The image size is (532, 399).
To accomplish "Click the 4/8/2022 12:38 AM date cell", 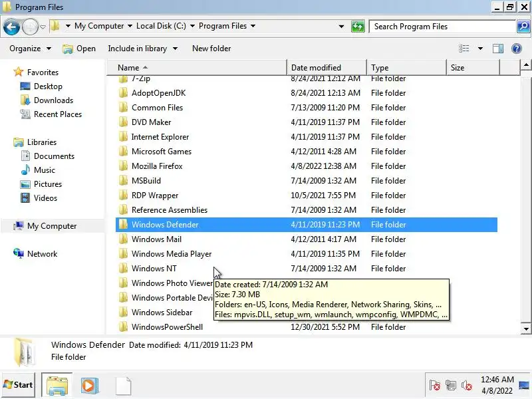I will (323, 166).
